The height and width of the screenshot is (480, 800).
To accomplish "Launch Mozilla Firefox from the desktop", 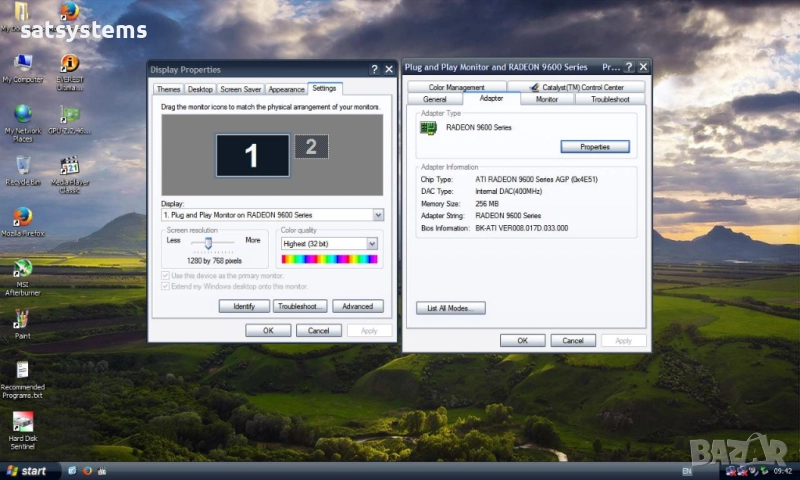I will [x=22, y=217].
